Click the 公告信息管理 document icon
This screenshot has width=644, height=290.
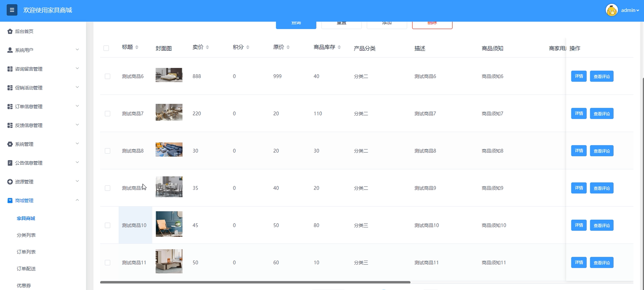10,163
